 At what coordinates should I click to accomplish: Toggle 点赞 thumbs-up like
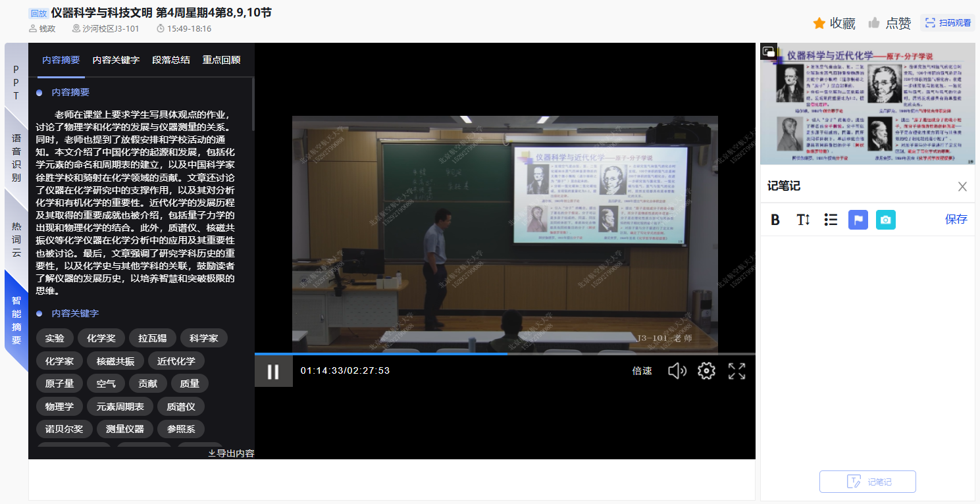889,23
